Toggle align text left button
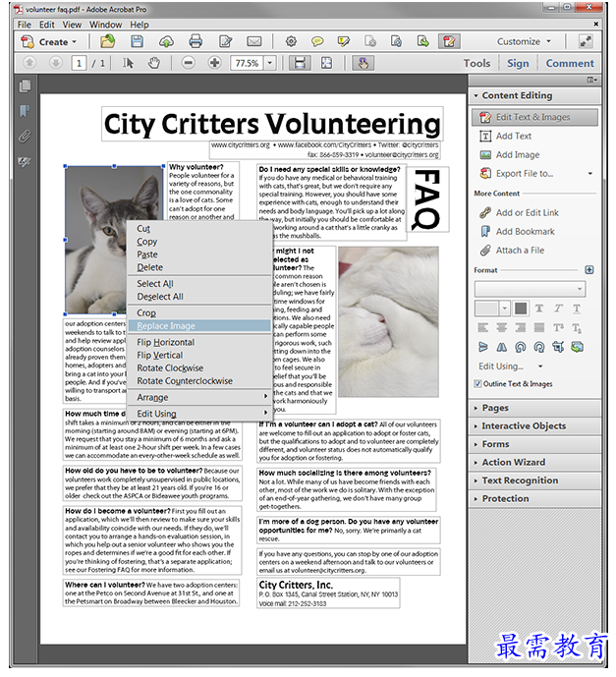 pos(483,328)
